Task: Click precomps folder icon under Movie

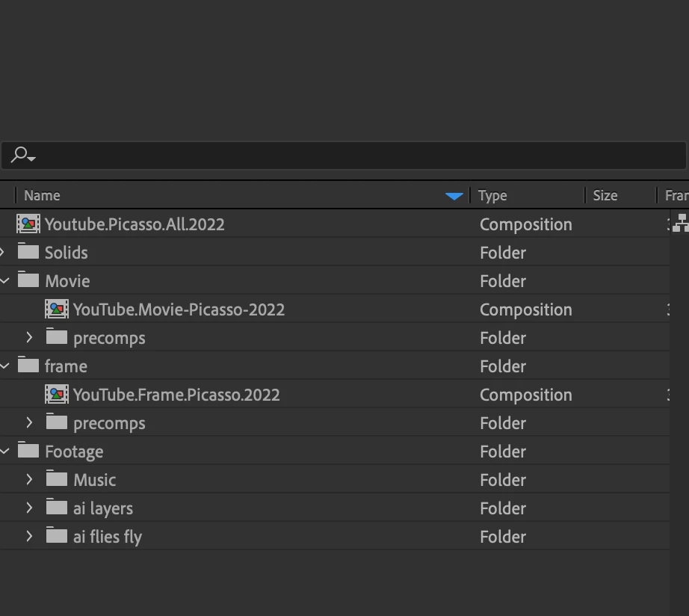Action: point(57,337)
